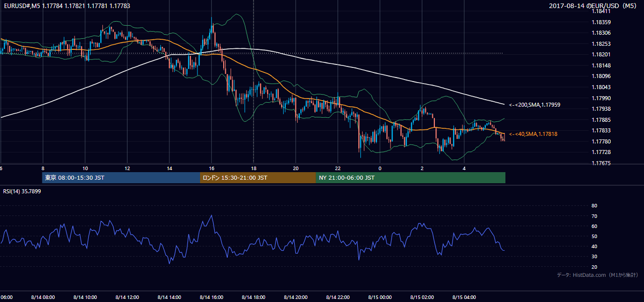The image size is (644, 302).
Task: Select the NY session bar 21:00-06:00 JST
Action: (x=410, y=178)
